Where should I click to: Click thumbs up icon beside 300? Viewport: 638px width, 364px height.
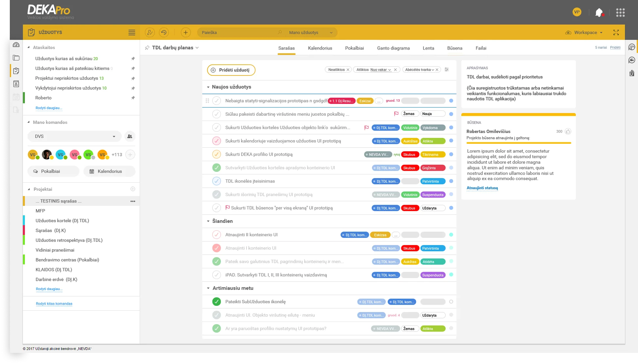coord(568,131)
